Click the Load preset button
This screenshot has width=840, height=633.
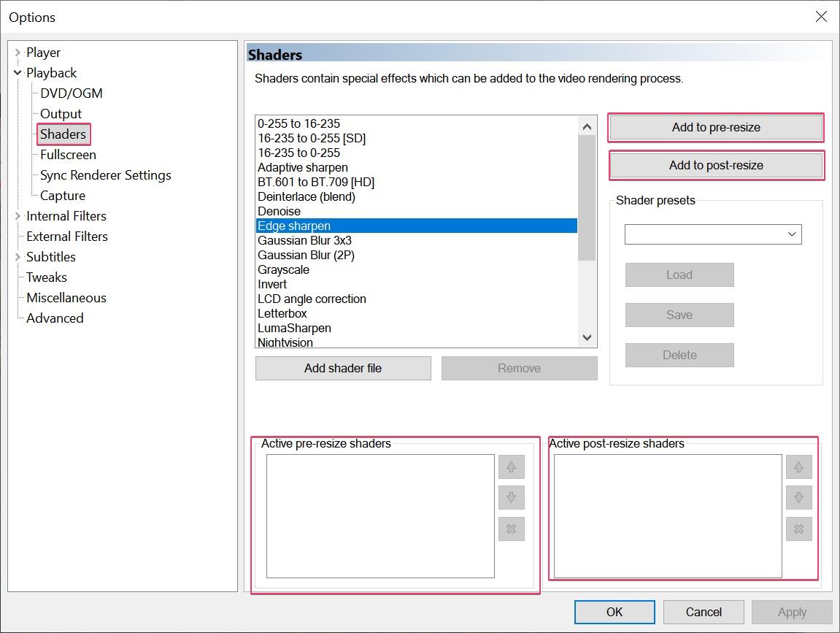(679, 275)
